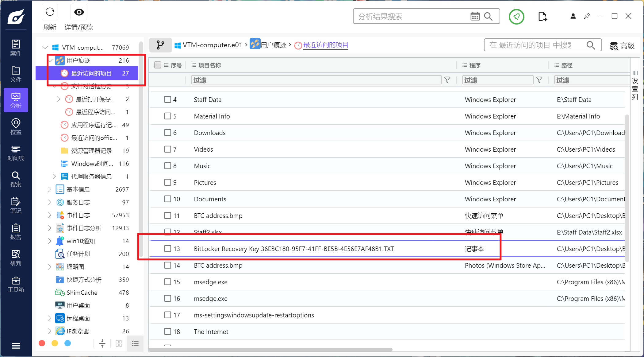Click the magnifier in 分析结果搜索 box

coord(488,16)
